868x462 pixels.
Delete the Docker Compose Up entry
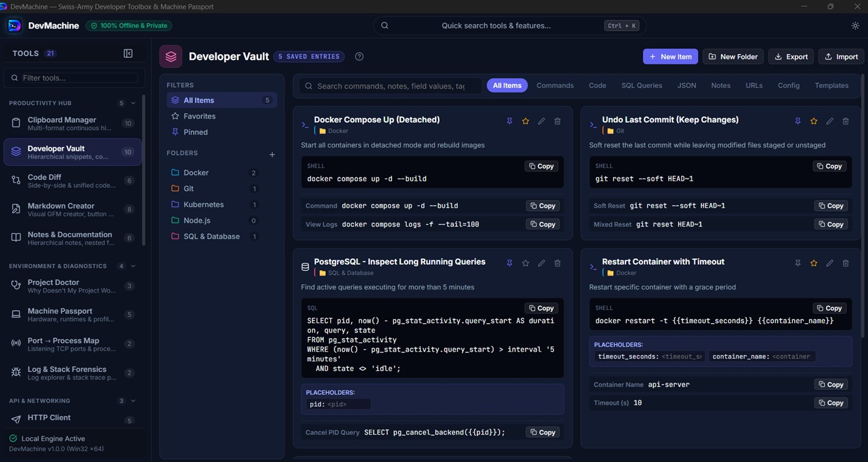pyautogui.click(x=557, y=122)
